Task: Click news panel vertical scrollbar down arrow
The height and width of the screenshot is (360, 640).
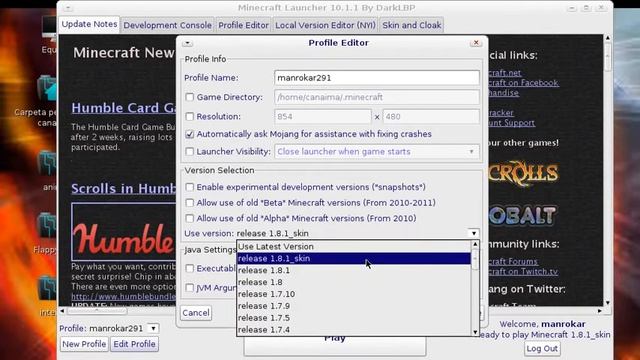Action: [608, 302]
